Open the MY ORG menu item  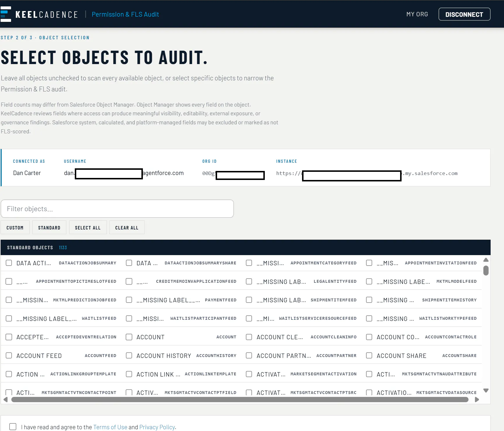(x=417, y=14)
